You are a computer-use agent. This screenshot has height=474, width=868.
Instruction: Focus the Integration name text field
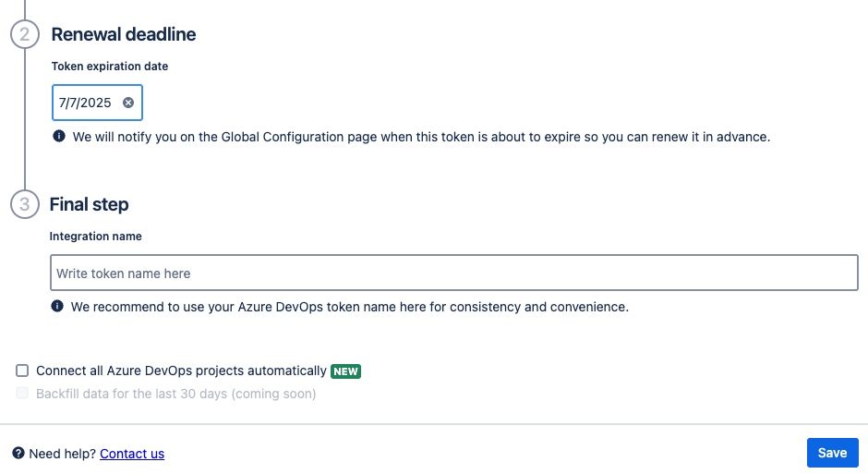click(453, 273)
